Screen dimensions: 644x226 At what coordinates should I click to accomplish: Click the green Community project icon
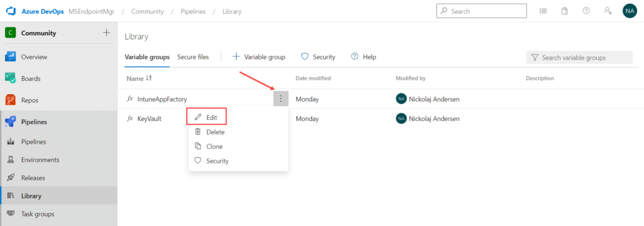coord(10,33)
